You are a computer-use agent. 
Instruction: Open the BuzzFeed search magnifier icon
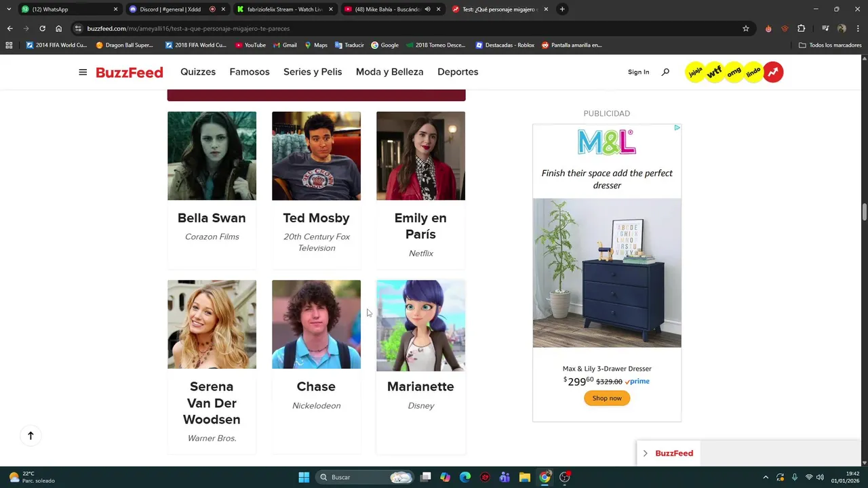665,72
